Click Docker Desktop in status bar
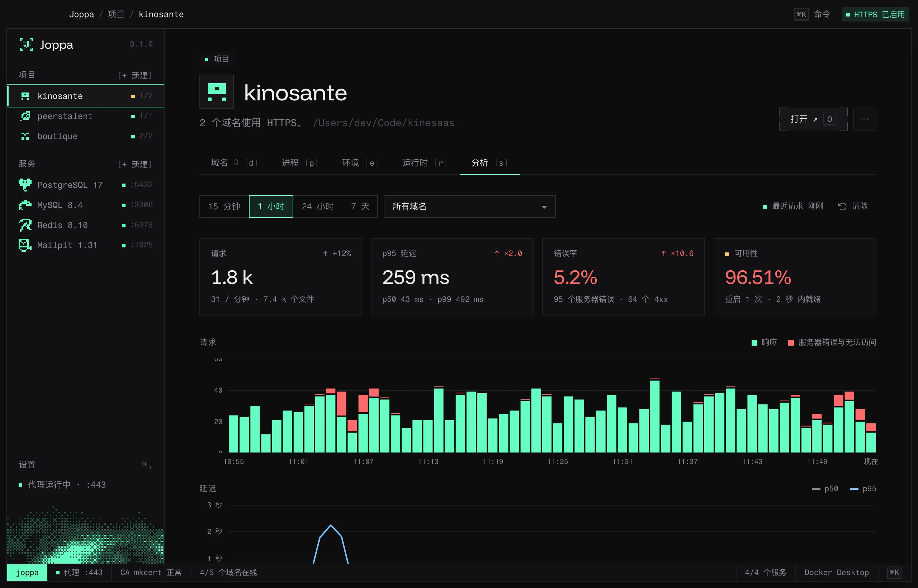918x588 pixels. point(836,572)
